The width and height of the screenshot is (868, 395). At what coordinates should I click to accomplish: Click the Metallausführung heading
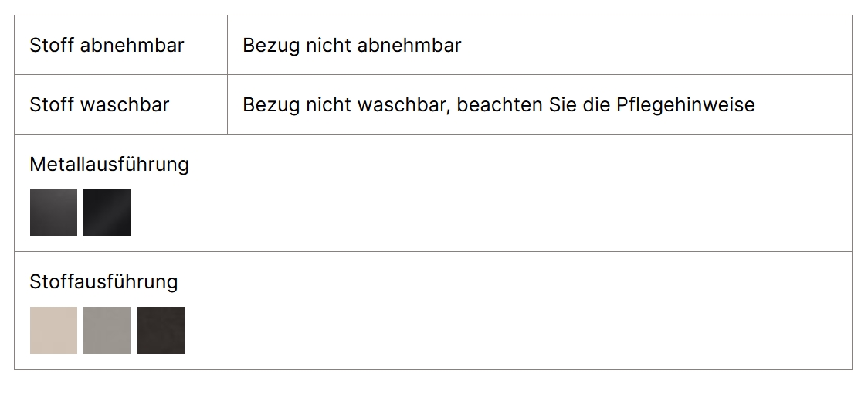109,164
